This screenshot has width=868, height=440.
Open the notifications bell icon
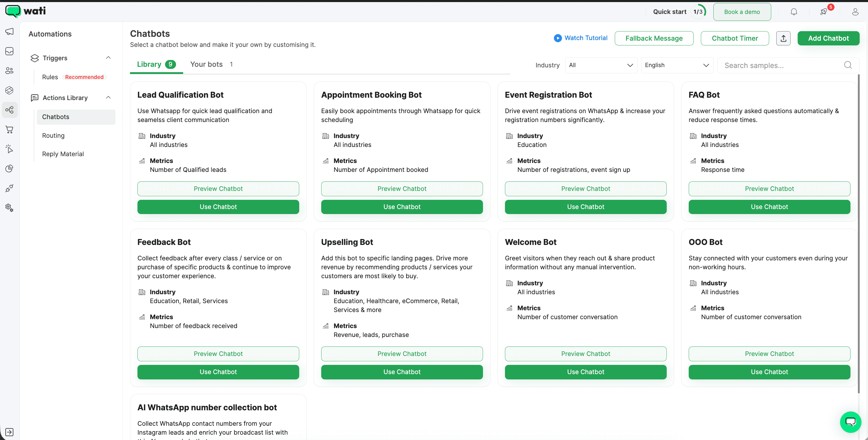[x=793, y=12]
